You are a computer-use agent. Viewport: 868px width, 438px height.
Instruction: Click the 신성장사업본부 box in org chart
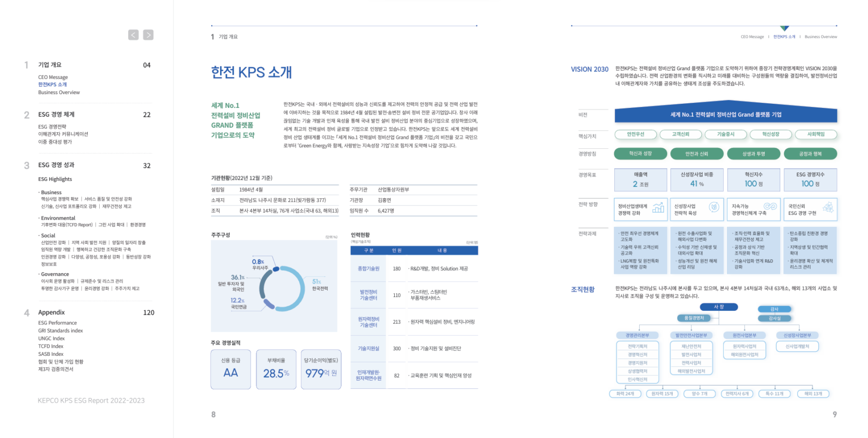pos(797,336)
